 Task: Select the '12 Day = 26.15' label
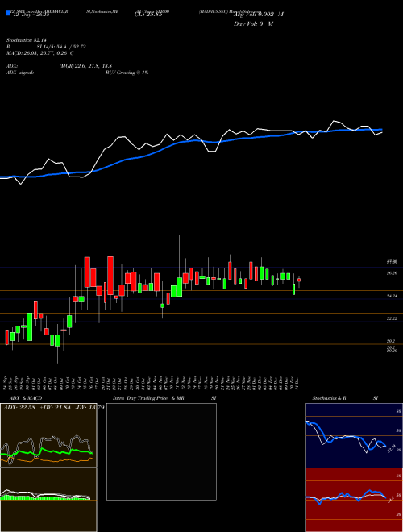pyautogui.click(x=31, y=15)
